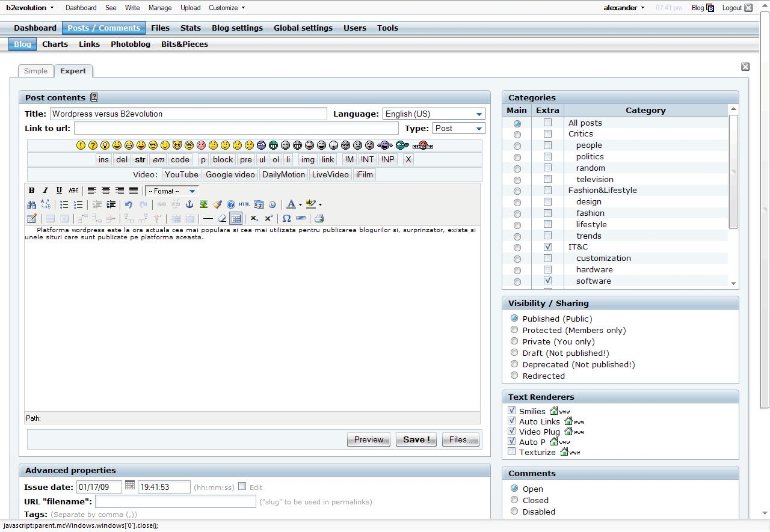770x532 pixels.
Task: Insert current time with clock icon
Action: [x=273, y=204]
